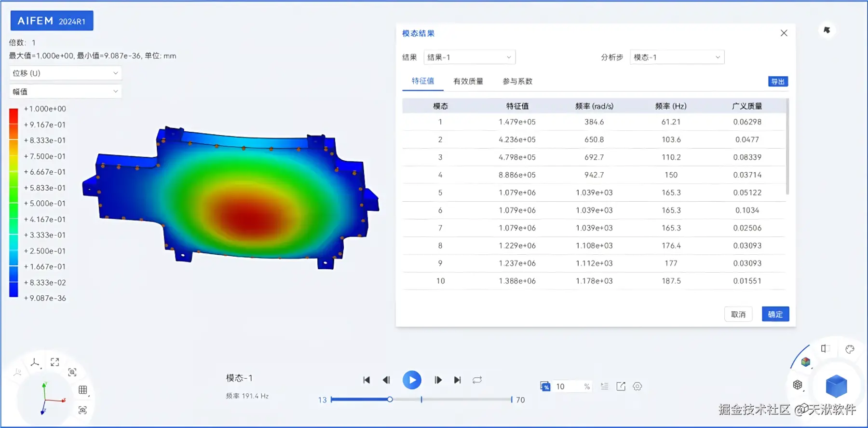Click the export button 导出
The width and height of the screenshot is (868, 428).
point(778,82)
